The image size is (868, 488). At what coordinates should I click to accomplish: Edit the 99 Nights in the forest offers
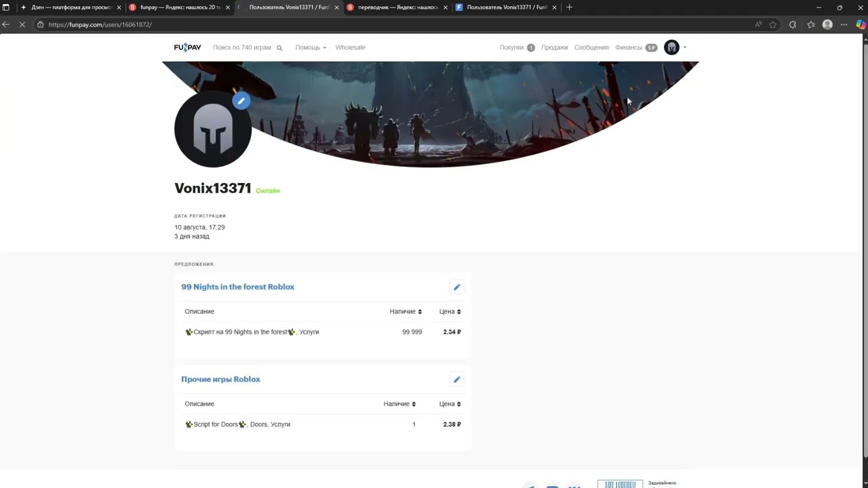coord(457,287)
